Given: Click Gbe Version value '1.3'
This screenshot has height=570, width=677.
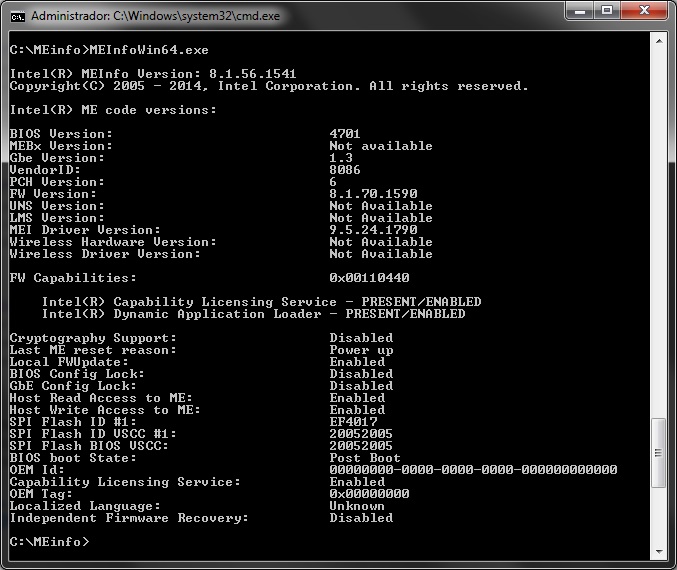Looking at the screenshot, I should pos(341,158).
